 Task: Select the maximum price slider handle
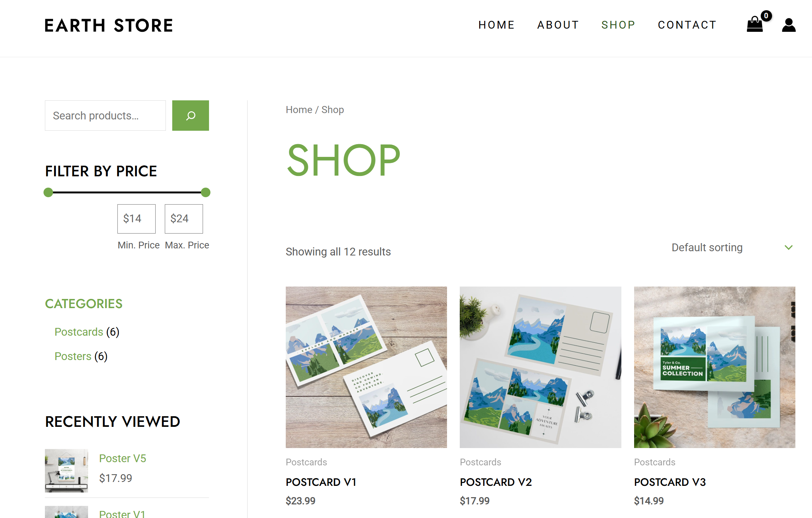click(205, 193)
